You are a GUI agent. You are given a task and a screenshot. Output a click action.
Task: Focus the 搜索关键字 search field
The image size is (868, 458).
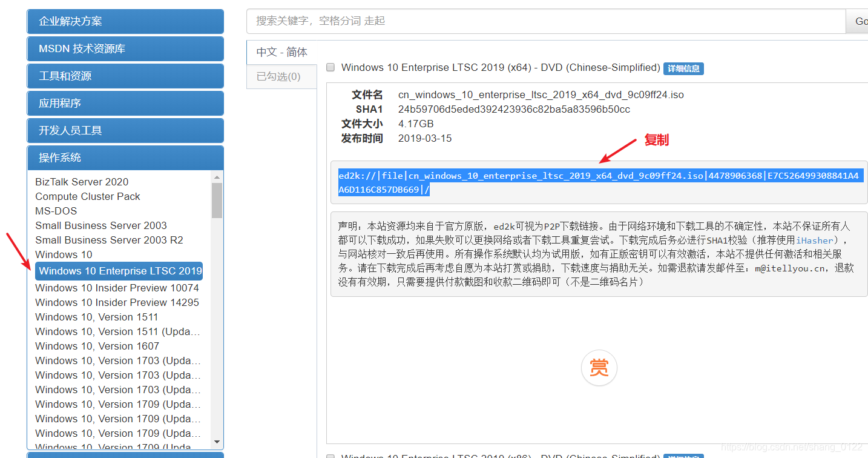[x=546, y=21]
